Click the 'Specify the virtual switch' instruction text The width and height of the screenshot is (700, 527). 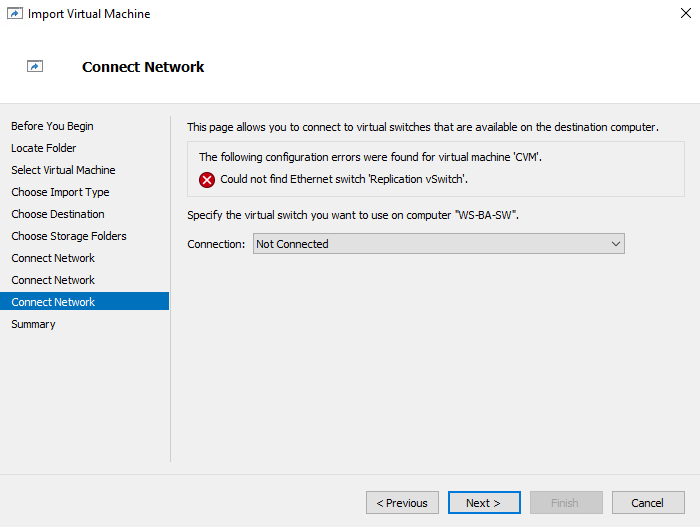click(353, 215)
